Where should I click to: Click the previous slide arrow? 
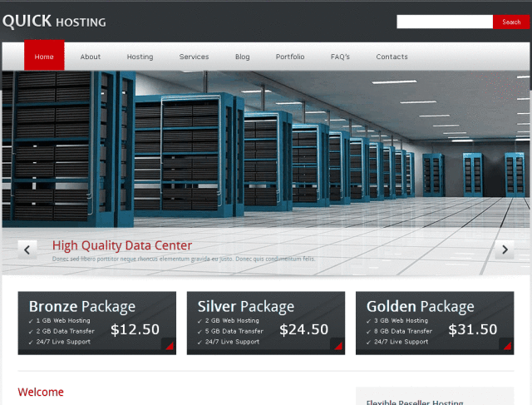(27, 249)
